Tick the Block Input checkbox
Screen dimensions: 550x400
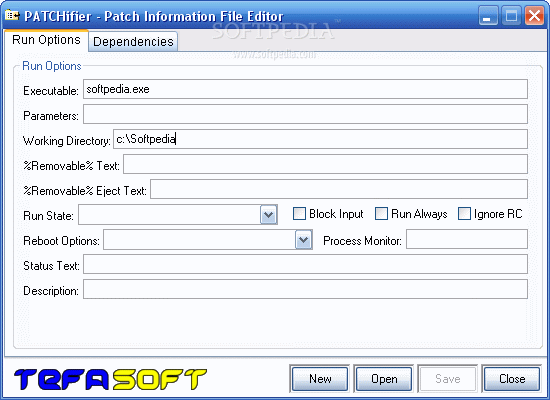click(x=299, y=214)
